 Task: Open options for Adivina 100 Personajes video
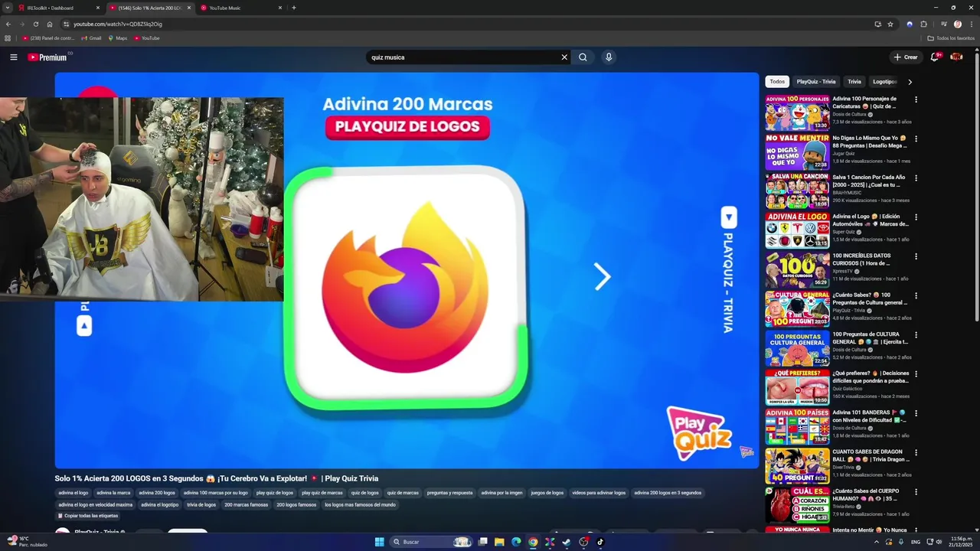pos(916,99)
